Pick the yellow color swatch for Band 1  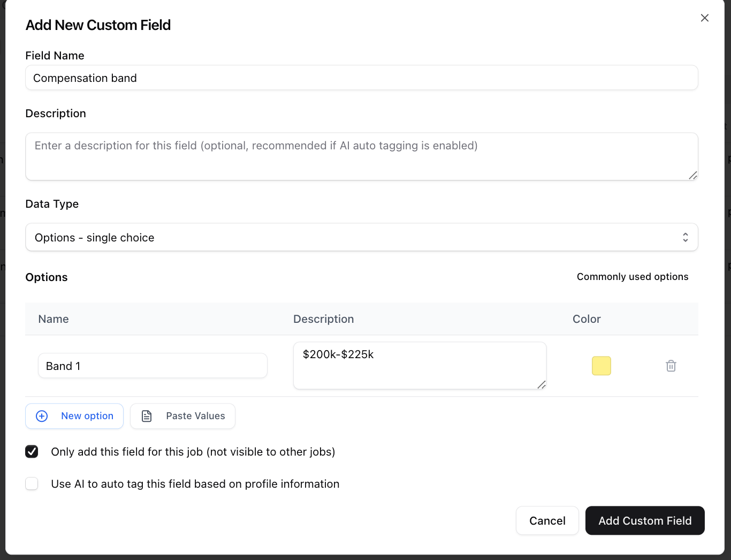[601, 366]
